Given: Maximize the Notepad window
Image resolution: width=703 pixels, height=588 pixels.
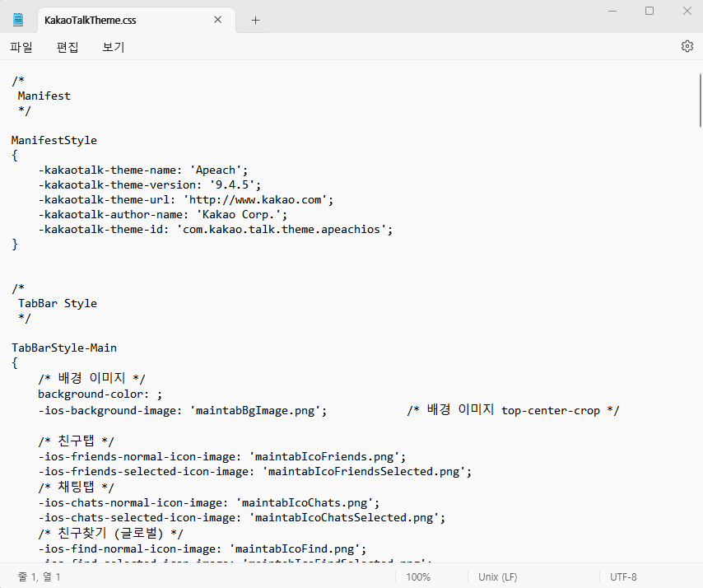Looking at the screenshot, I should pos(649,11).
